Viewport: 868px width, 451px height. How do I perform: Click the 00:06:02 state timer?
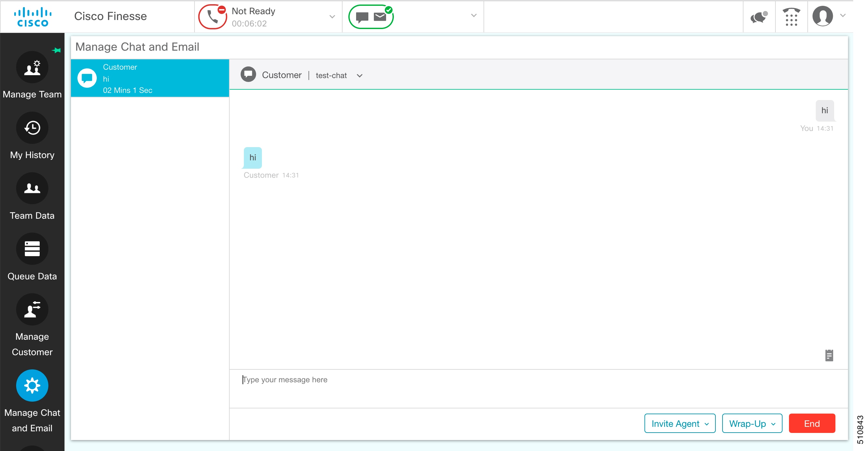point(249,24)
